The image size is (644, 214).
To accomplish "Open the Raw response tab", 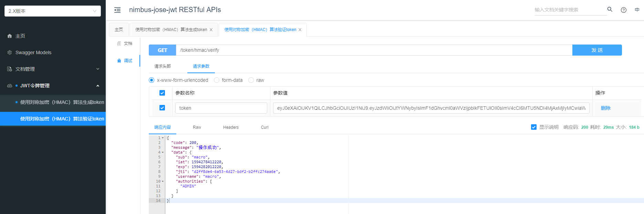I will tap(197, 127).
